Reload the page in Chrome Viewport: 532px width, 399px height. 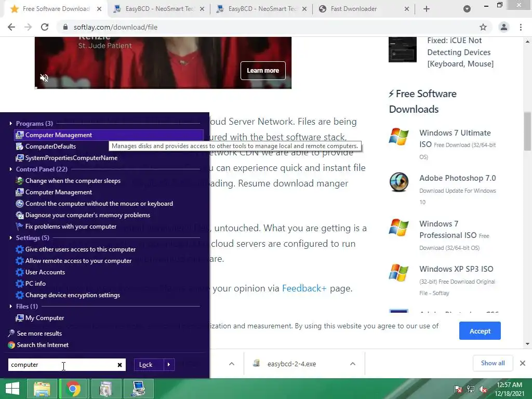[45, 27]
